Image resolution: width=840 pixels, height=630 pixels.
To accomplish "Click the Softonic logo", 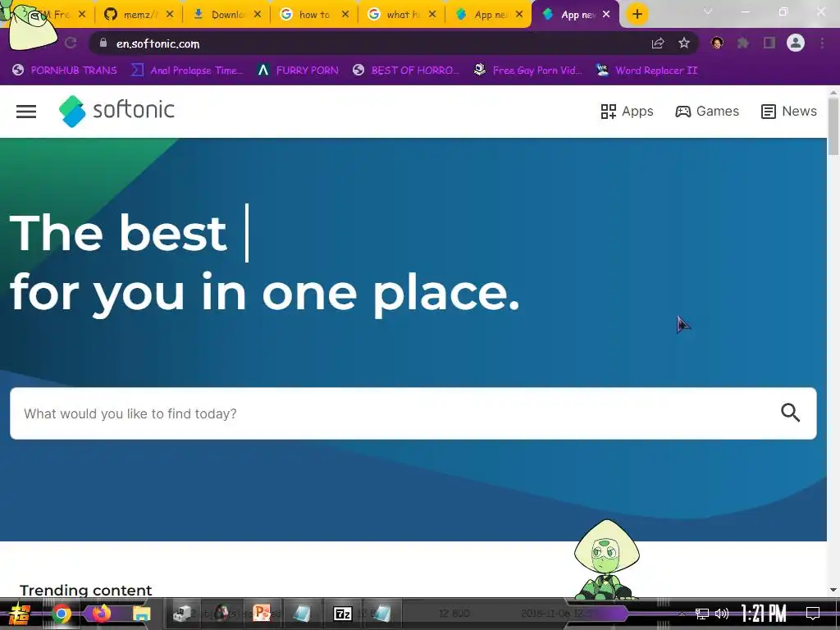I will (x=116, y=111).
